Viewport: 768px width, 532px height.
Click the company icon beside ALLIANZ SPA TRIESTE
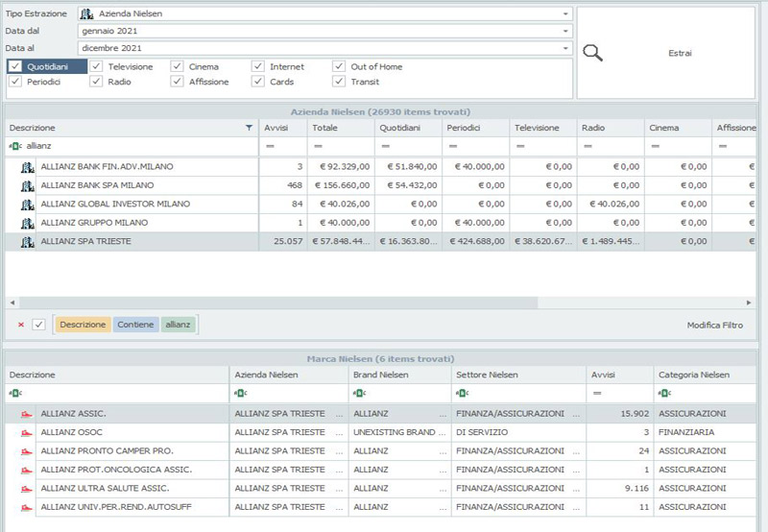(x=27, y=242)
